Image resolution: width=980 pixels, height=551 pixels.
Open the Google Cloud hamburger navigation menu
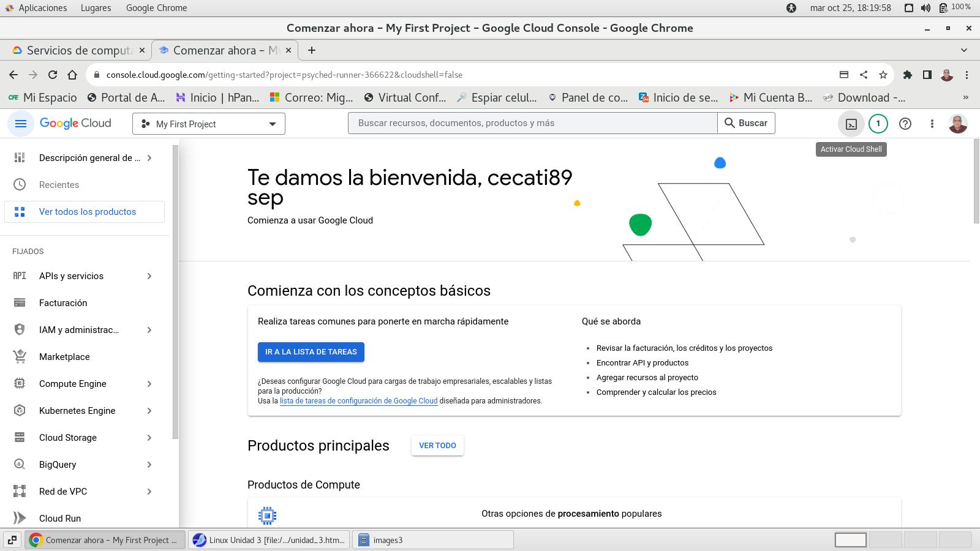pyautogui.click(x=20, y=124)
